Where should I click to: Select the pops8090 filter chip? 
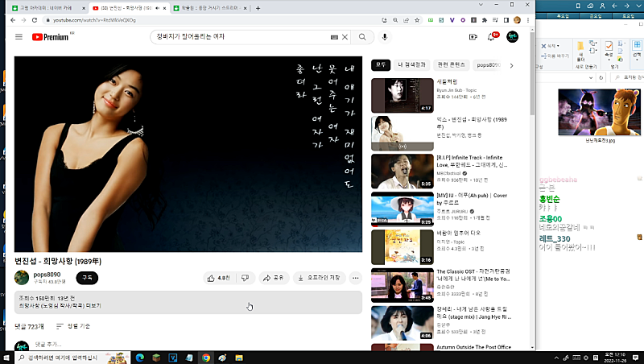point(488,65)
